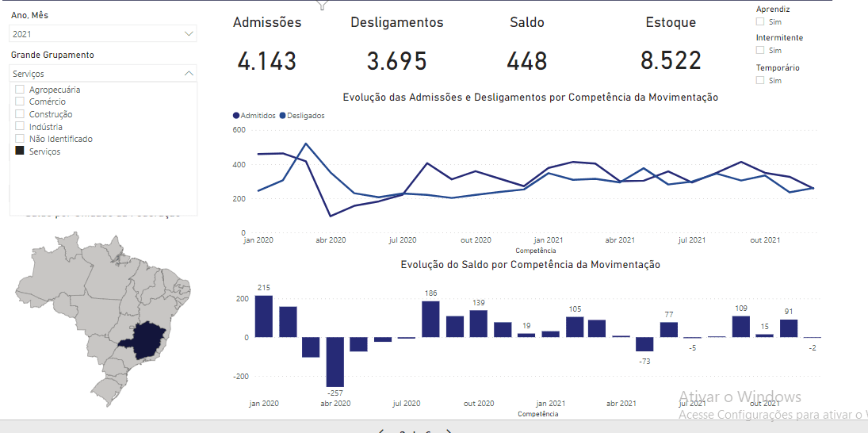The image size is (868, 433).
Task: Toggle the Aprendiz Sim checkbox
Action: click(760, 22)
